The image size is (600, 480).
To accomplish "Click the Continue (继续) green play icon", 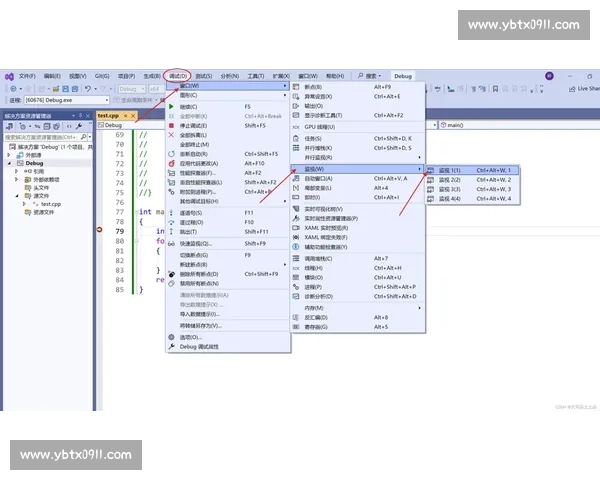I will point(171,106).
